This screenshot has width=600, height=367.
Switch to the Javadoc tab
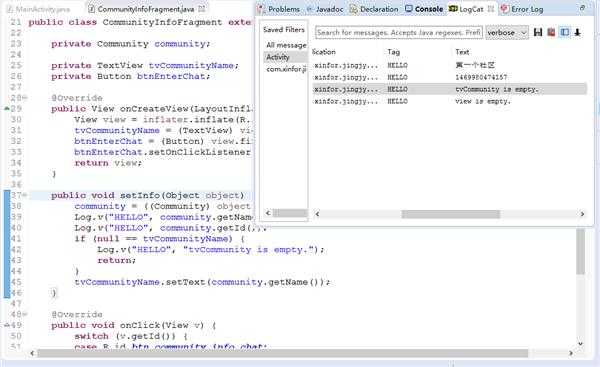point(329,9)
